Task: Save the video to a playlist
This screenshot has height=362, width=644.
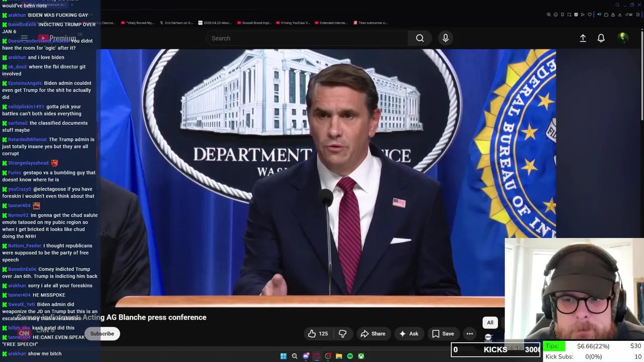Action: tap(443, 334)
